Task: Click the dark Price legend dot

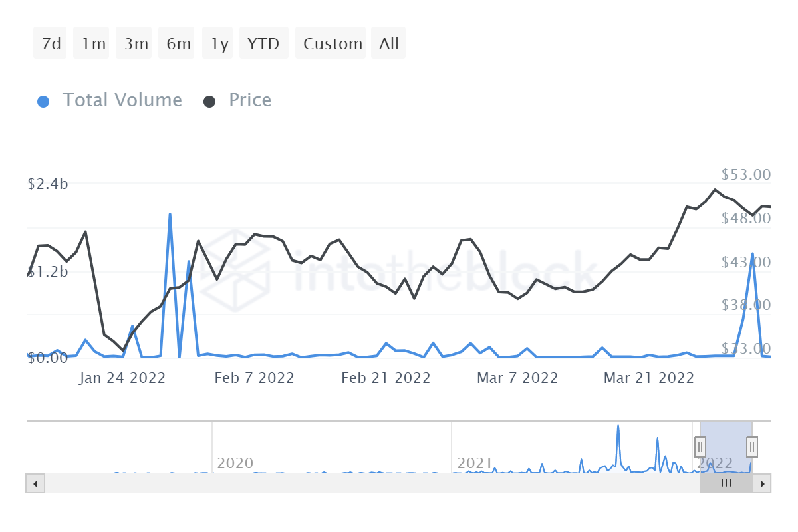Action: 209,102
